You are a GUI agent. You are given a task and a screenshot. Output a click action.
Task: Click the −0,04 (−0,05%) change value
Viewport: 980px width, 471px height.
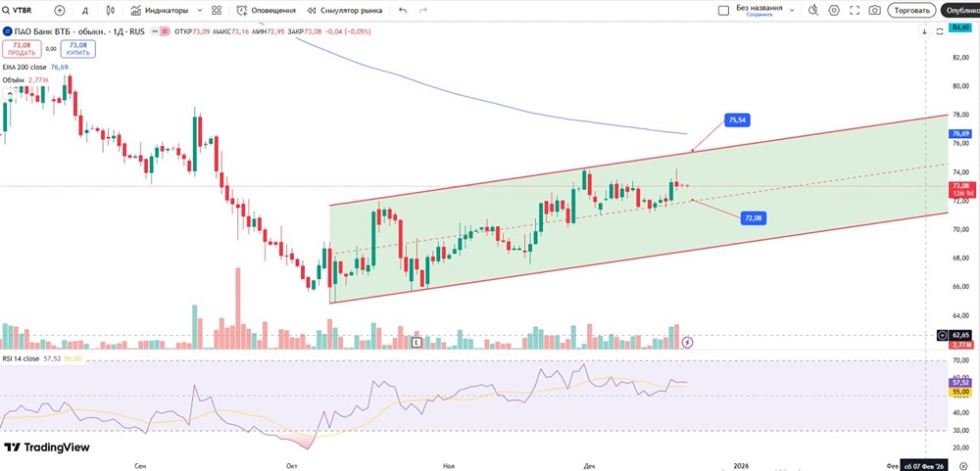[349, 31]
